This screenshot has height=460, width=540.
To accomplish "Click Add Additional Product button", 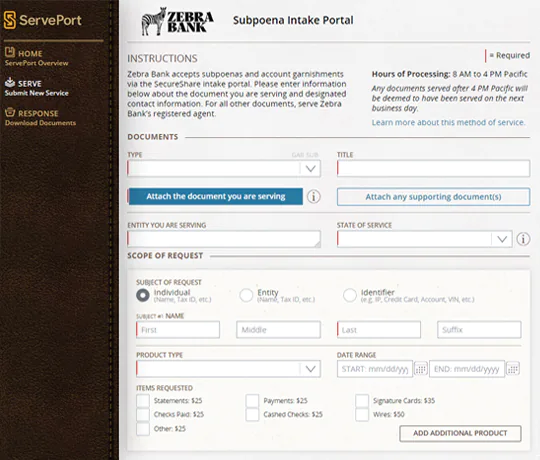I will [460, 433].
